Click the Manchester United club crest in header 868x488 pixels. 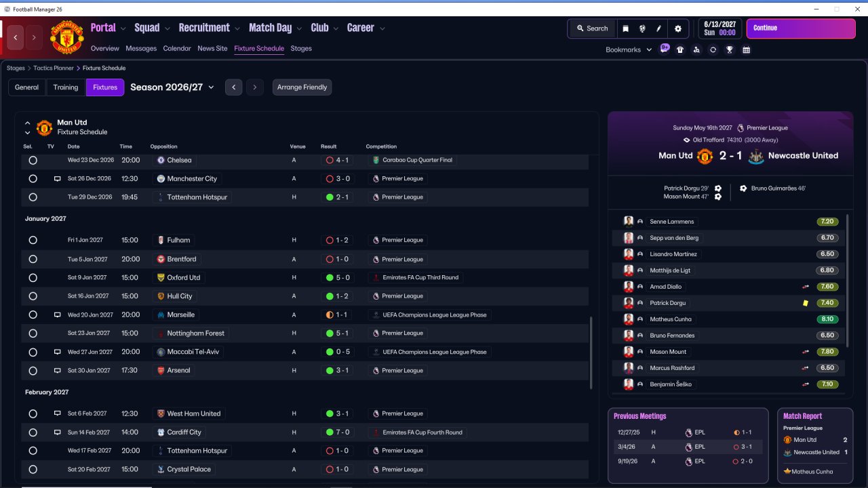[66, 37]
